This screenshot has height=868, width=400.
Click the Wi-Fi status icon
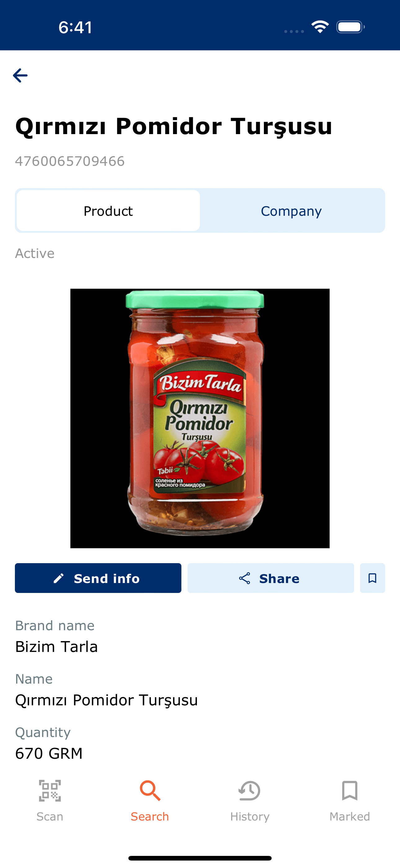(x=320, y=27)
